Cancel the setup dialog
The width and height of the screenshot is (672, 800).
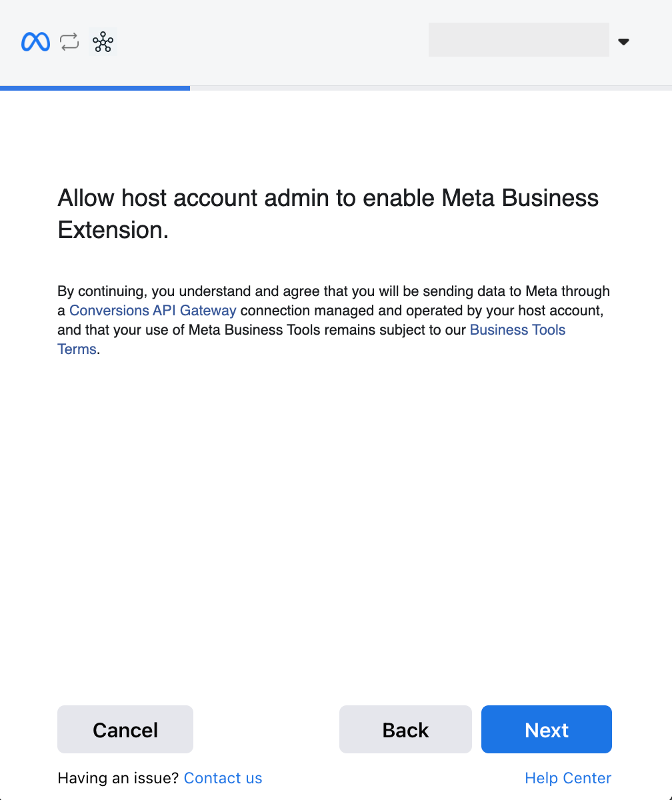pos(125,729)
